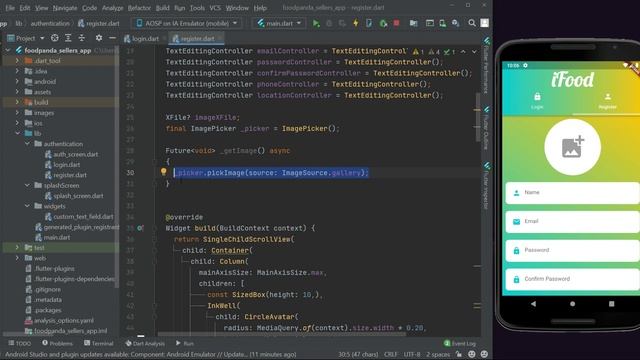Click the collapse all icon in the project panel
The image size is (640, 360).
82,38
